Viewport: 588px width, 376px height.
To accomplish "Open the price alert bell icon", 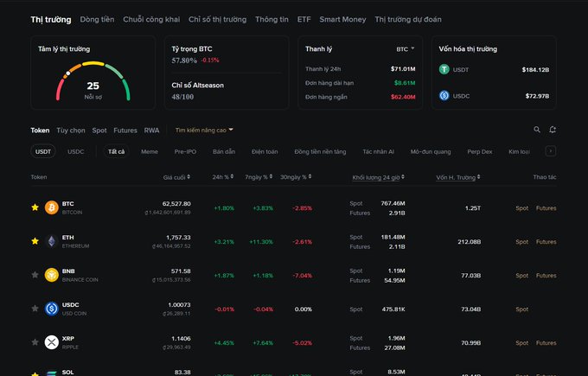I will pyautogui.click(x=553, y=130).
